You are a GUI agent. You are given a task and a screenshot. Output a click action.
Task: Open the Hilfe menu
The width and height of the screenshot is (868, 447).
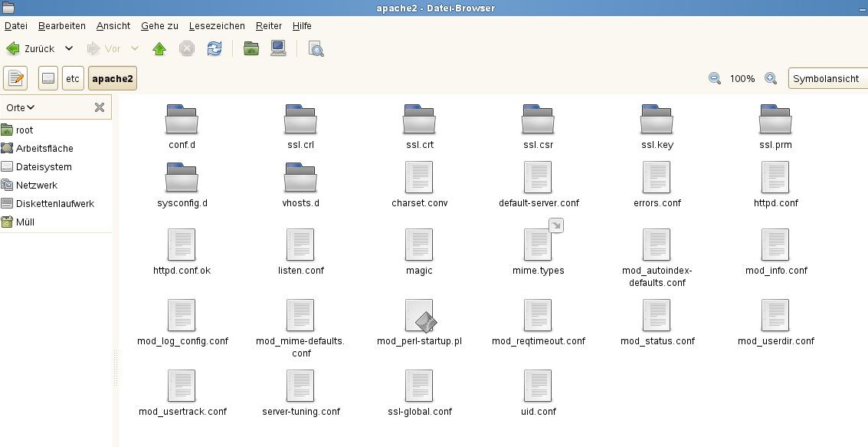pos(302,26)
